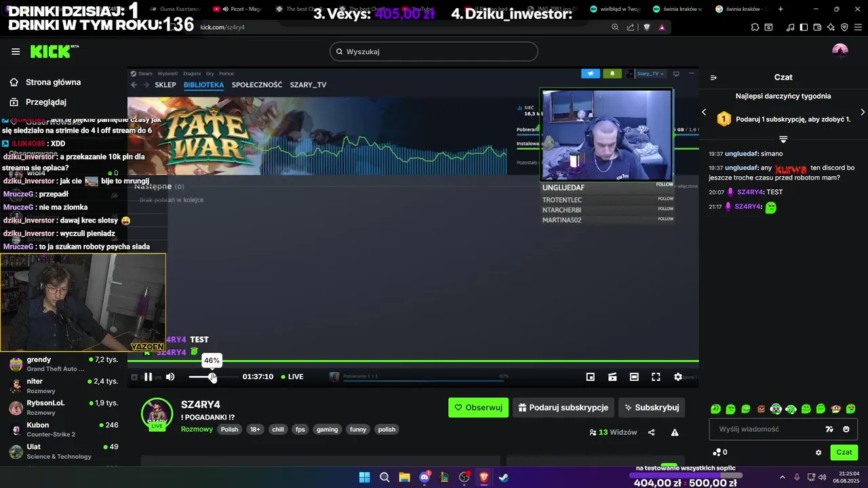Switch to "wielbłąd w Twoje" tab
Screen dimensions: 868x488
click(x=615, y=9)
